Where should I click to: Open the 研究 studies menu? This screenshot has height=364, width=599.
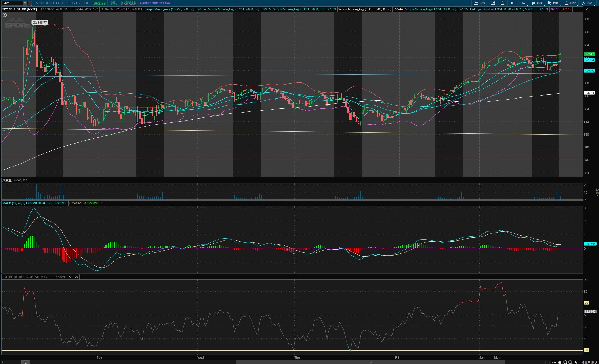[x=570, y=3]
